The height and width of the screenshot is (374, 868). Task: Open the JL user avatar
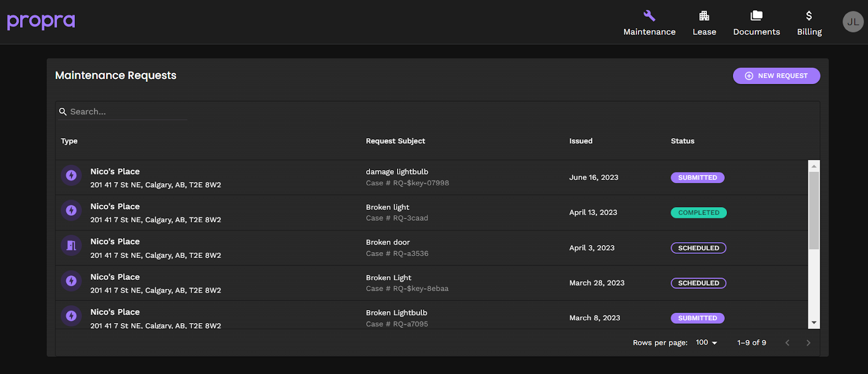853,22
